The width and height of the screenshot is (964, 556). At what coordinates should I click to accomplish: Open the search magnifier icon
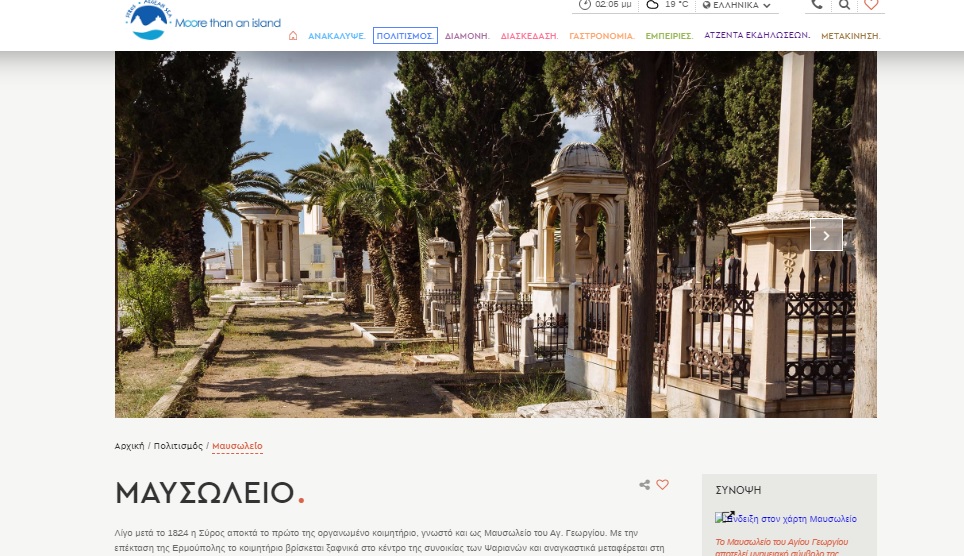point(844,5)
